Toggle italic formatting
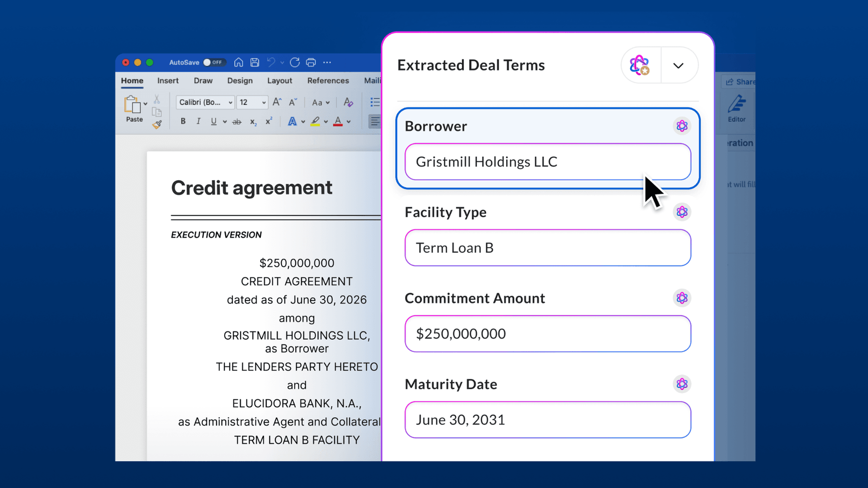Viewport: 868px width, 488px height. 198,121
